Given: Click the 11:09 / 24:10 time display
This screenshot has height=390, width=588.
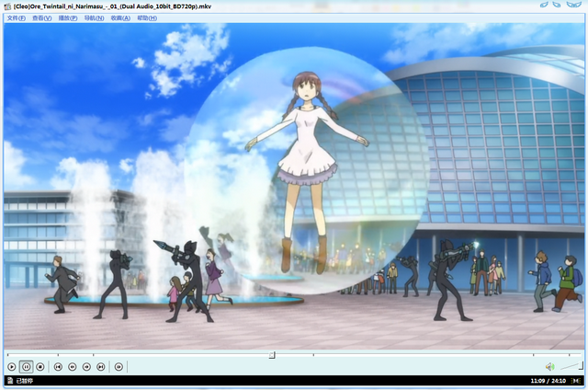Looking at the screenshot, I should point(548,381).
